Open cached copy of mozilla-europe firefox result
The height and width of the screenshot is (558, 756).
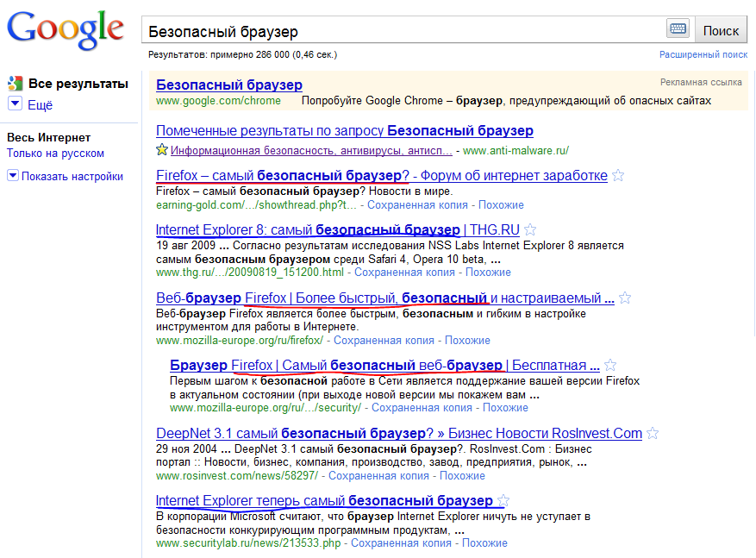click(x=384, y=341)
